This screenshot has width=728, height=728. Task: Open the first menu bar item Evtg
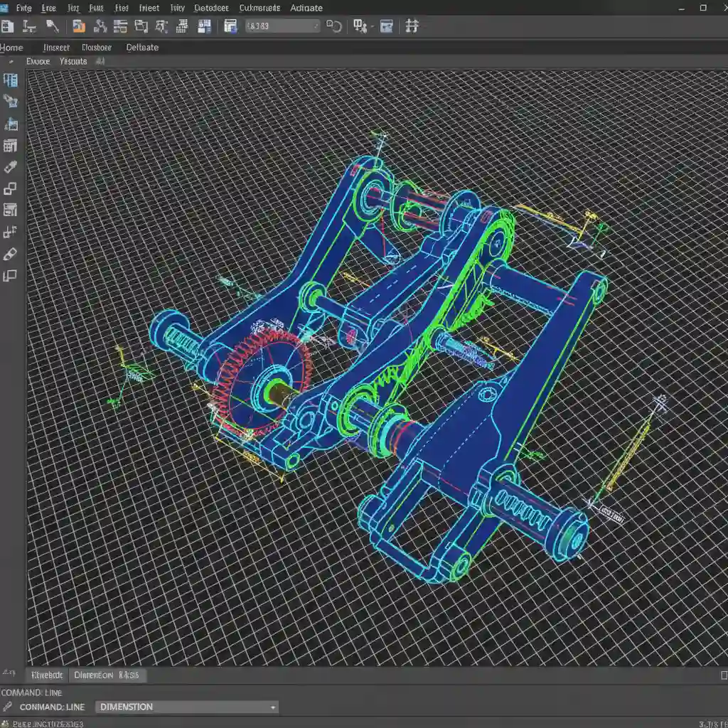click(23, 8)
